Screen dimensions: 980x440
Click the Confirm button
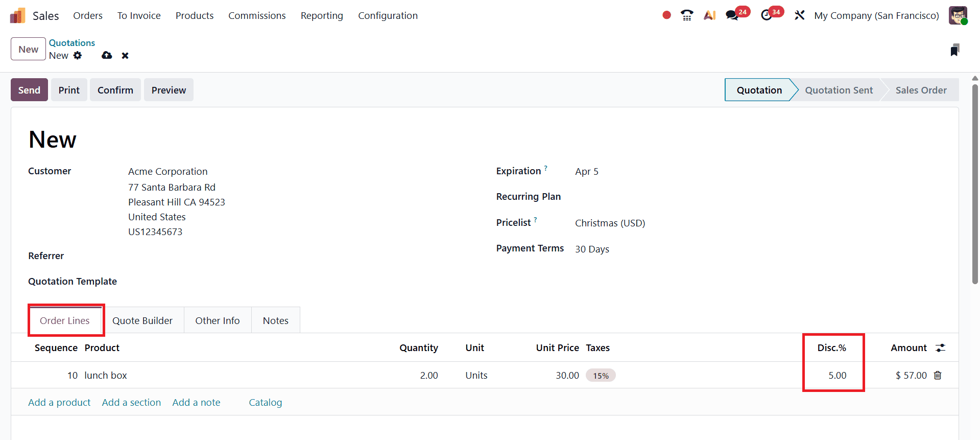click(115, 90)
